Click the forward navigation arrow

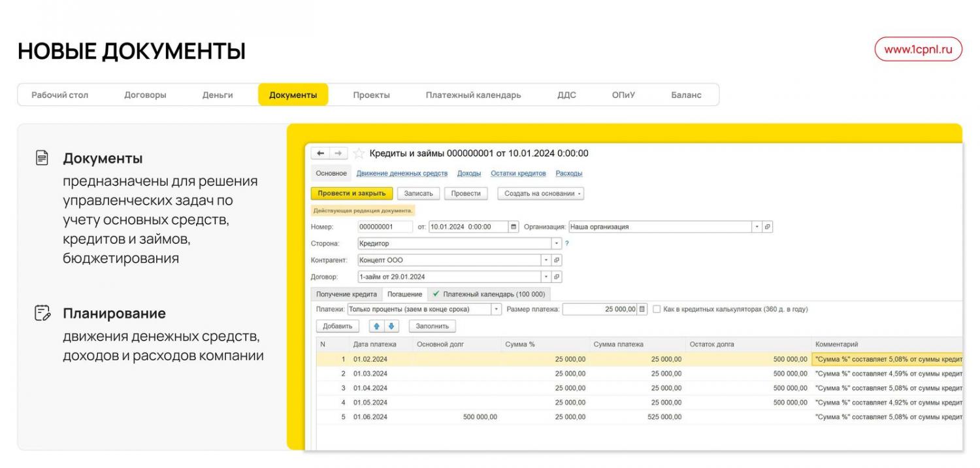338,154
